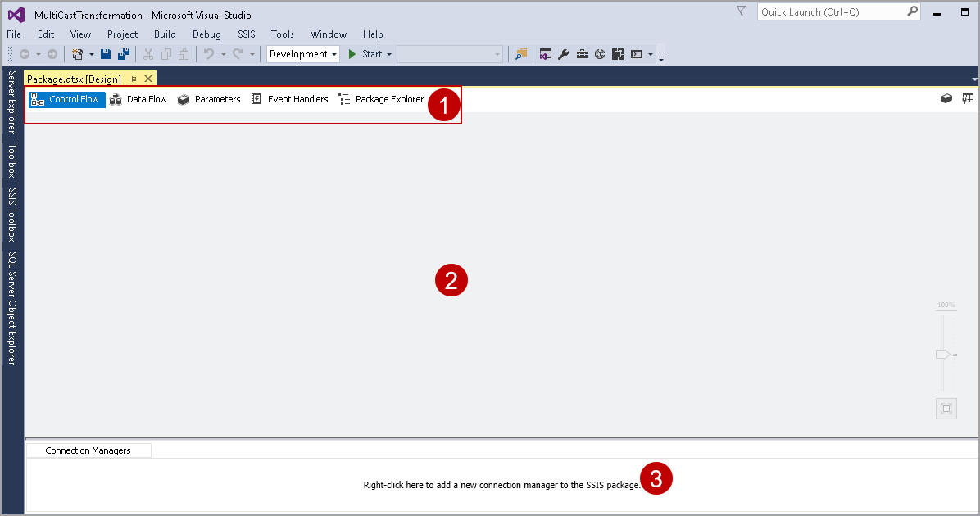
Task: Open the Edit menu
Action: [46, 34]
